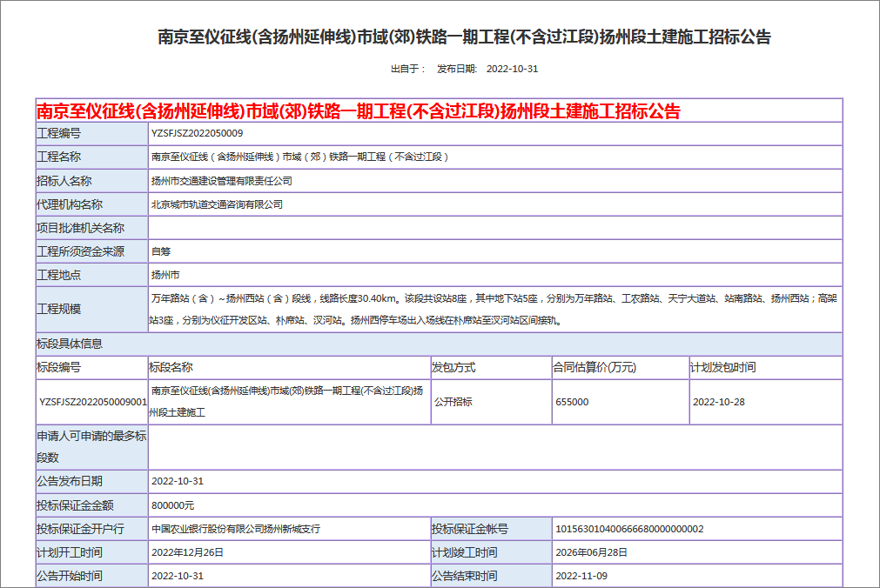The height and width of the screenshot is (588, 880).
Task: Click the bid bond account number
Action: (628, 529)
